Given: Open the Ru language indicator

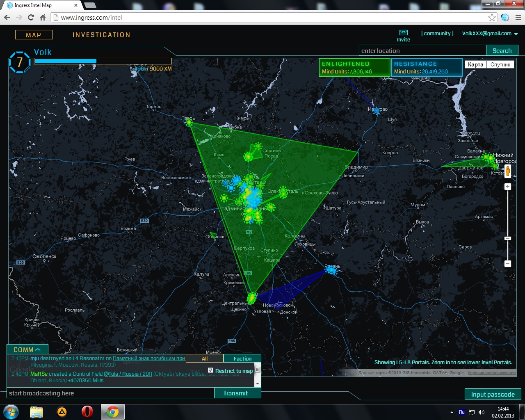Looking at the screenshot, I should (462, 412).
